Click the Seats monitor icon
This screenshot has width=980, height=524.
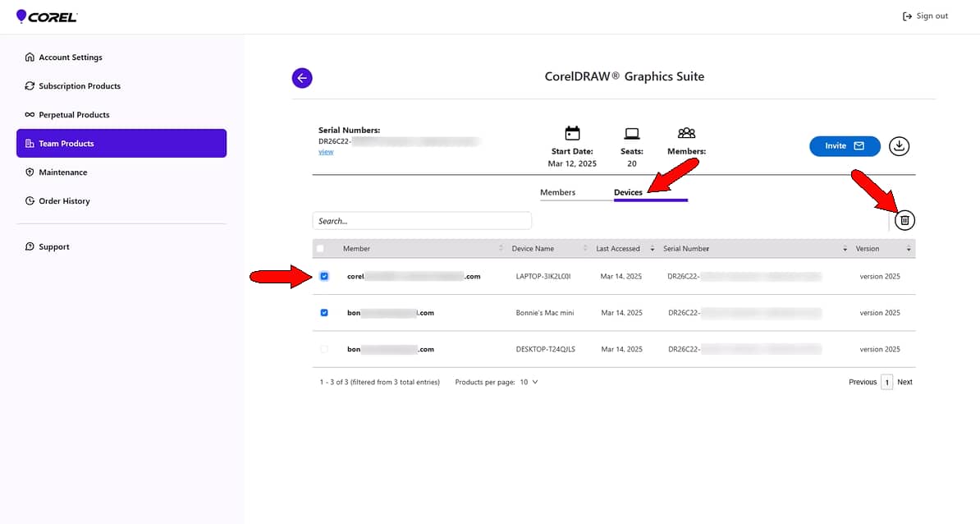[x=632, y=133]
